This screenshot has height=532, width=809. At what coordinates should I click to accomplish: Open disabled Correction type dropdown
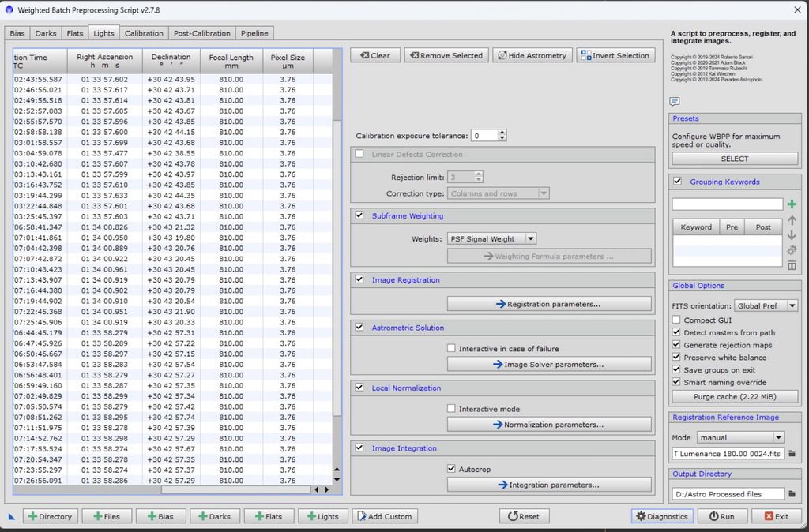pos(498,193)
